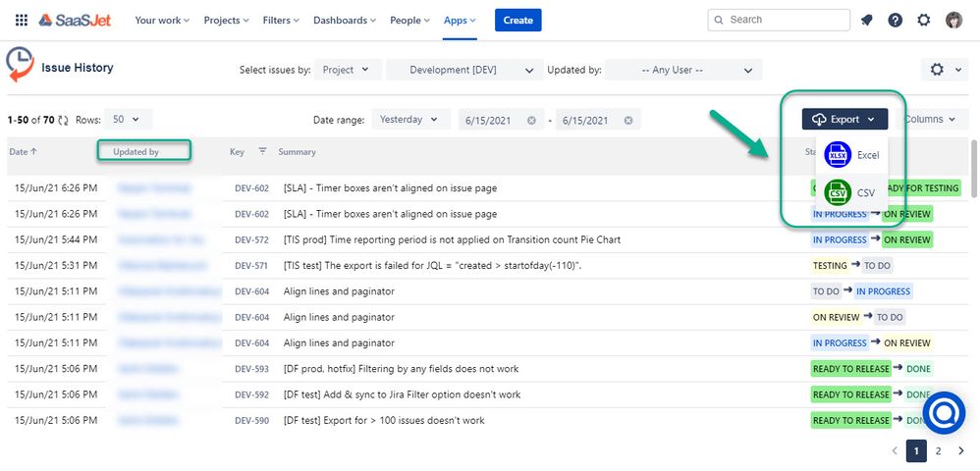
Task: Clear the start date 6/15/2021 field
Action: [531, 120]
